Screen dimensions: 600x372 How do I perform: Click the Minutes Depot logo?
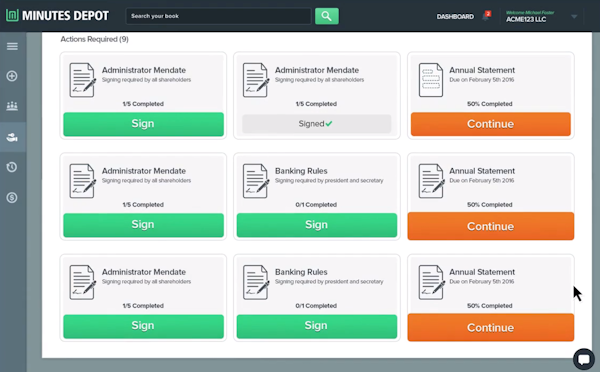[57, 16]
